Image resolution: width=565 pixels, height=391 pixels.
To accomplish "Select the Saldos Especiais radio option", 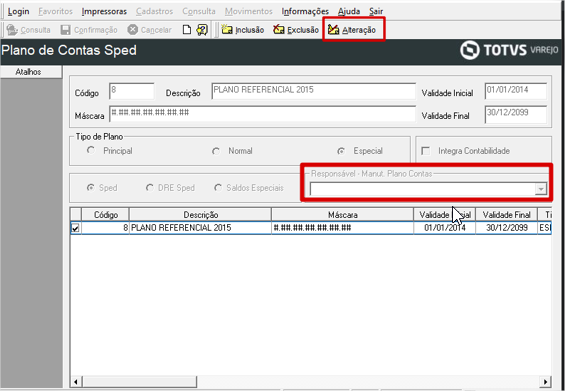I will pos(218,188).
